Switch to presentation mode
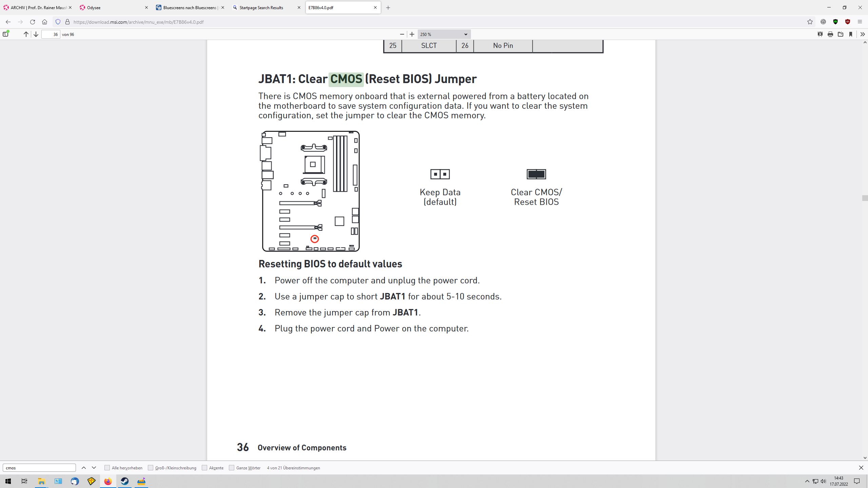This screenshot has height=488, width=868. (x=820, y=34)
